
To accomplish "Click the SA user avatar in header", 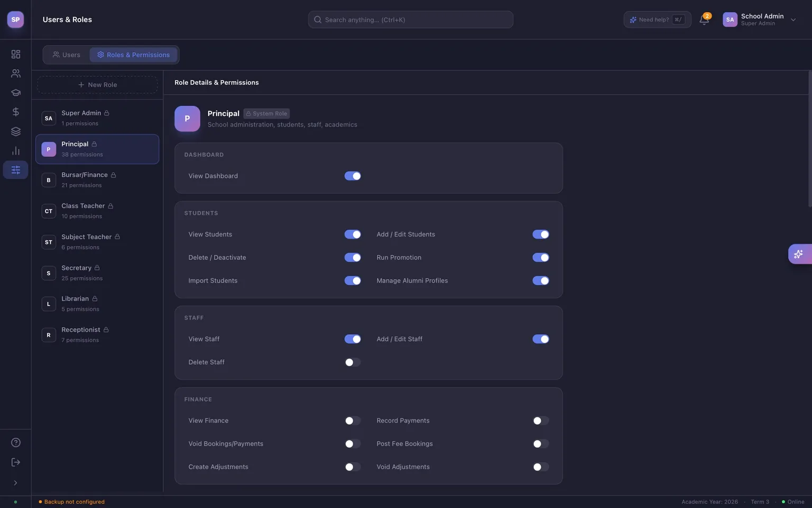I will pos(730,20).
